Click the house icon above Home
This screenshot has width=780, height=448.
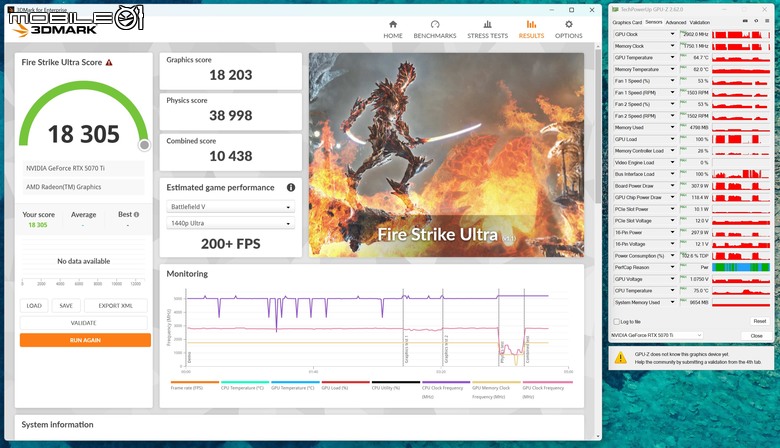point(393,24)
